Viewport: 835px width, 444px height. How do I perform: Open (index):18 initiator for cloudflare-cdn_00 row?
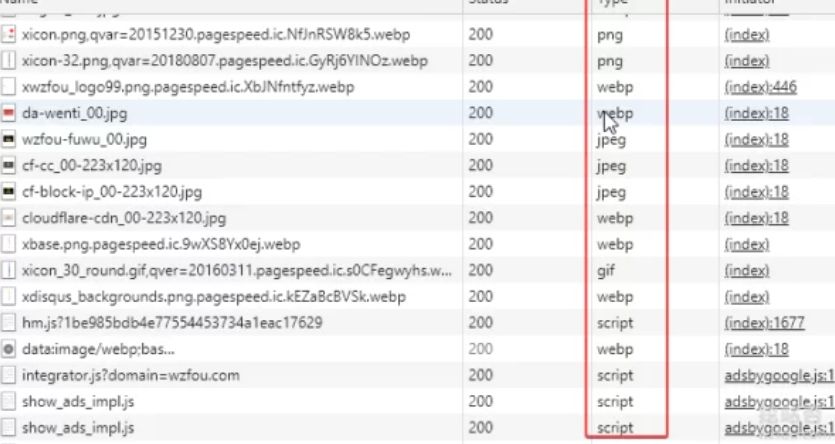point(756,218)
